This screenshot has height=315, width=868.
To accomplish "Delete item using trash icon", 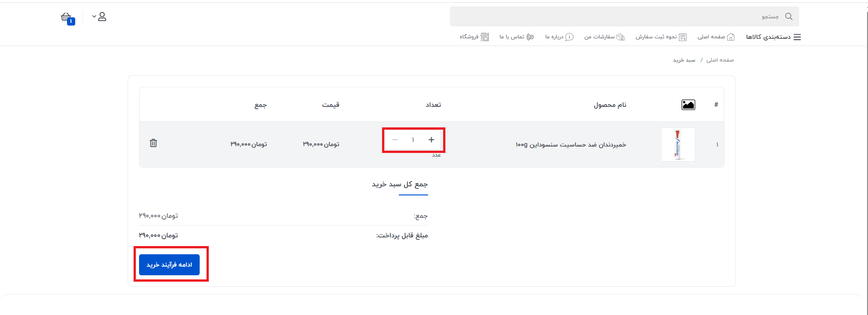I will pos(154,143).
